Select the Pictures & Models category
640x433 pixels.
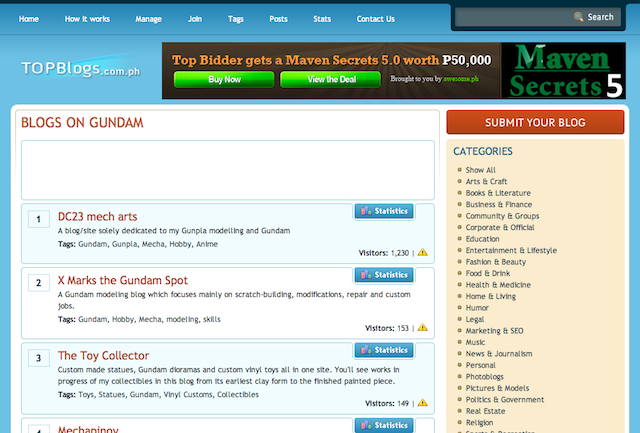[x=497, y=388]
